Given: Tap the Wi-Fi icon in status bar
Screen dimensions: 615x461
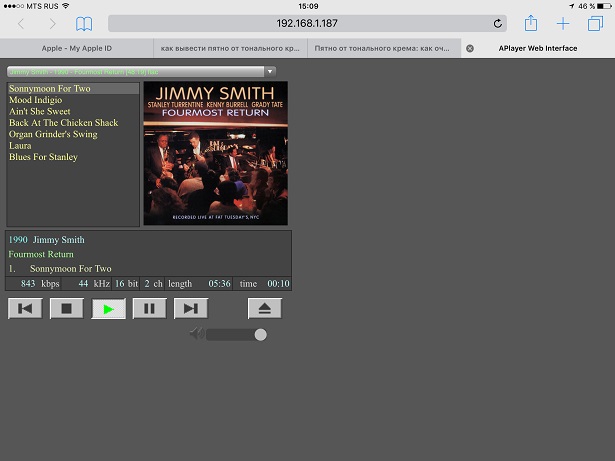Looking at the screenshot, I should [66, 6].
